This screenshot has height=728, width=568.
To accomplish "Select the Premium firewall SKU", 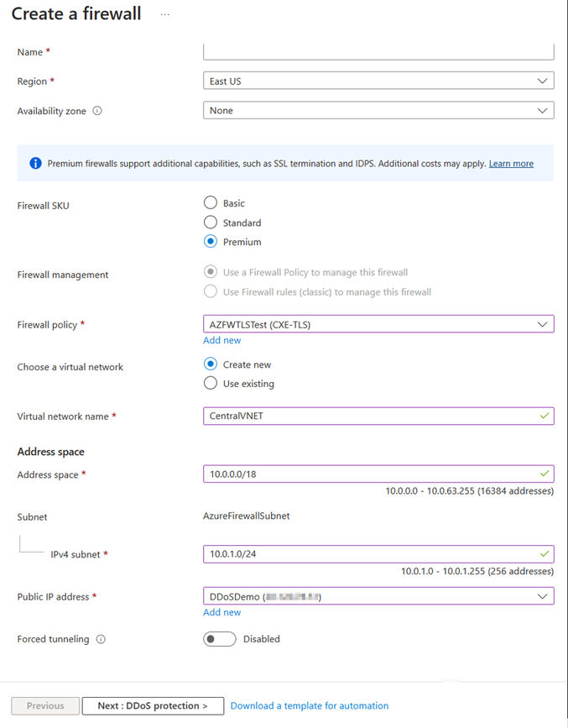I will pyautogui.click(x=211, y=241).
